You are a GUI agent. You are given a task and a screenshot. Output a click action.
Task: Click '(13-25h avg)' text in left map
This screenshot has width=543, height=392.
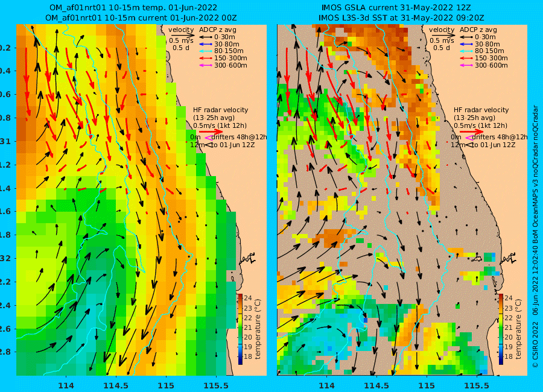[x=214, y=118]
